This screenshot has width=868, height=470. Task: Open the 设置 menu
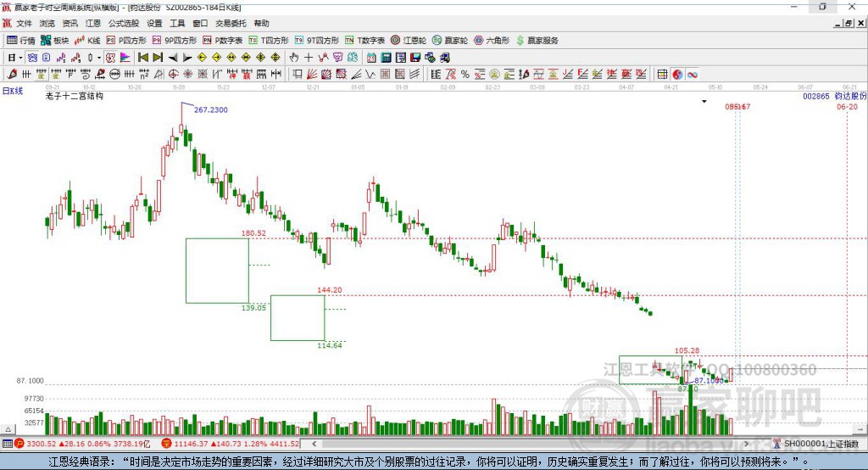[x=154, y=23]
